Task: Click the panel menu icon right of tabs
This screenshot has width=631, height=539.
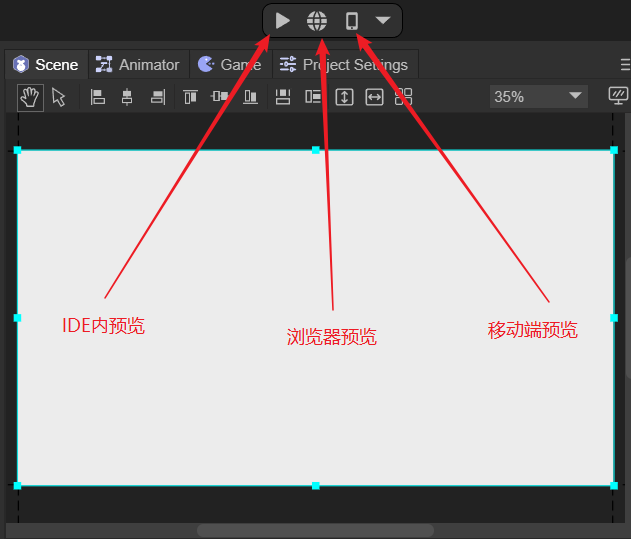Action: pyautogui.click(x=625, y=65)
